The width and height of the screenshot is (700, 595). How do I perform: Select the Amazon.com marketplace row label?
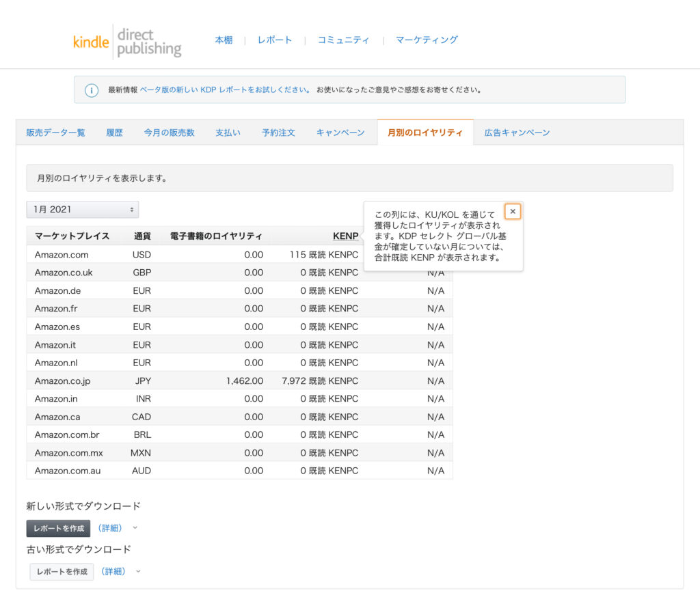pyautogui.click(x=62, y=255)
